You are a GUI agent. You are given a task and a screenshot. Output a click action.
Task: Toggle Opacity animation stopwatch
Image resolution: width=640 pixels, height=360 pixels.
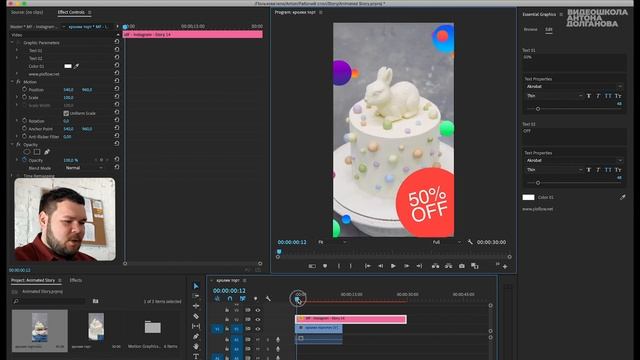[24, 160]
